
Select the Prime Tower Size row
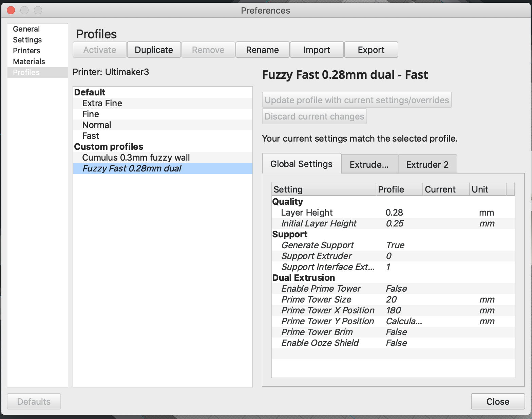394,299
